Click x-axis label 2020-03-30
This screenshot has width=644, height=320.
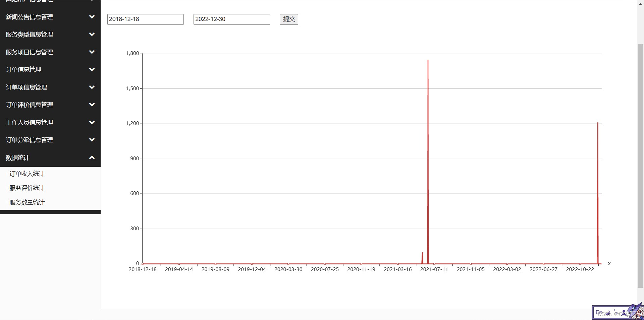click(288, 269)
